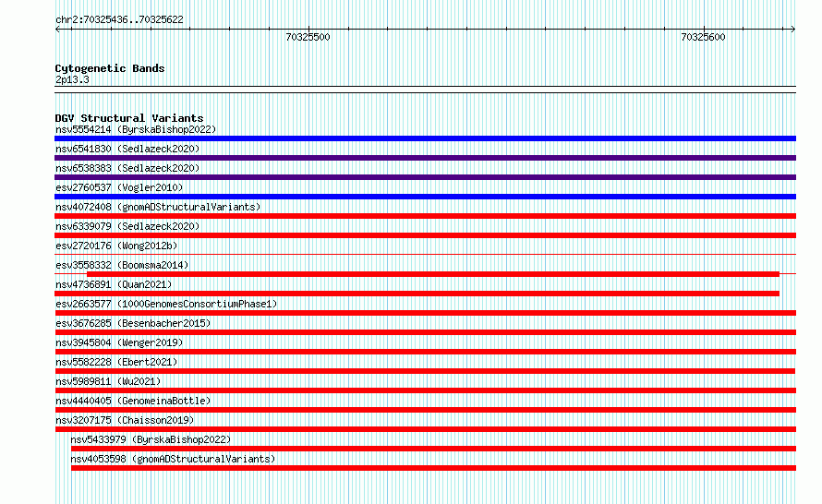This screenshot has height=504, width=822.
Task: Click ruler position label 70325500
Action: [308, 37]
